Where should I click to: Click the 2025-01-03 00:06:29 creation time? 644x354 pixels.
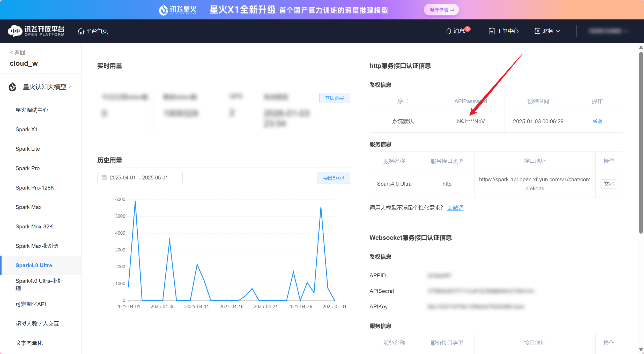[538, 121]
